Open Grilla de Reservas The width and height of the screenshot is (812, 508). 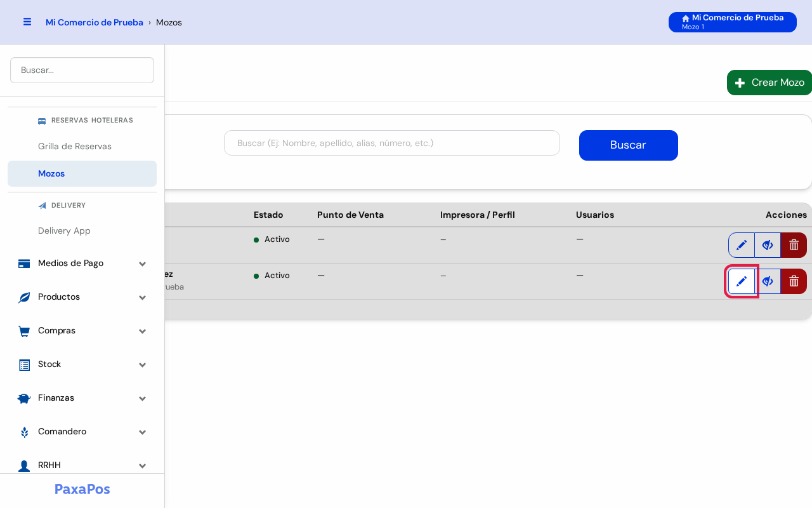click(x=82, y=147)
